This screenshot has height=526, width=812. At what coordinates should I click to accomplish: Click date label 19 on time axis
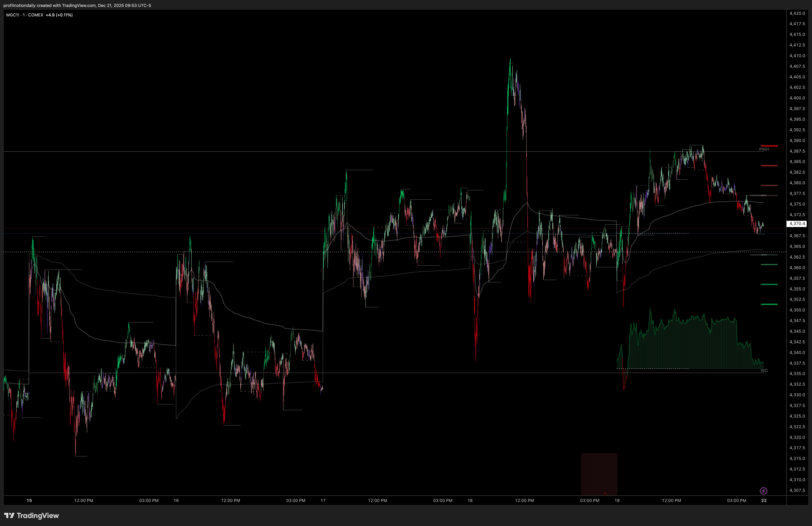point(617,500)
